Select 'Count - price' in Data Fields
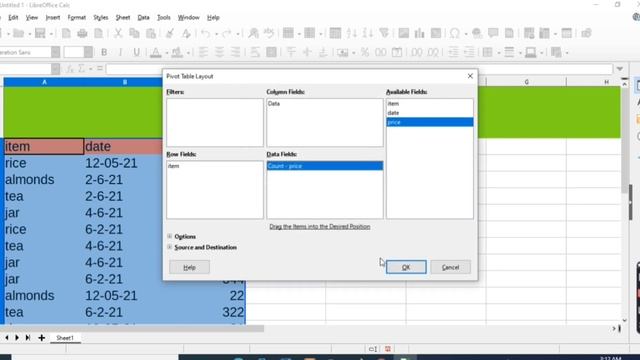This screenshot has width=640, height=360. [x=325, y=166]
